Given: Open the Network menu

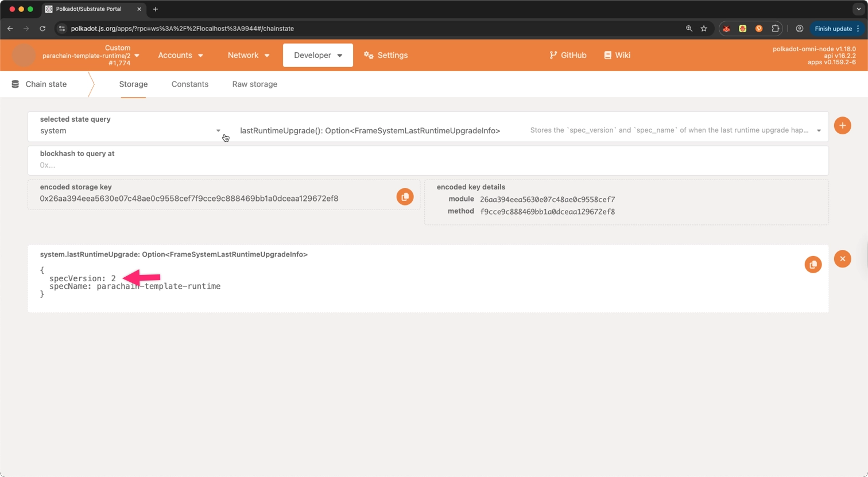Looking at the screenshot, I should click(x=248, y=55).
